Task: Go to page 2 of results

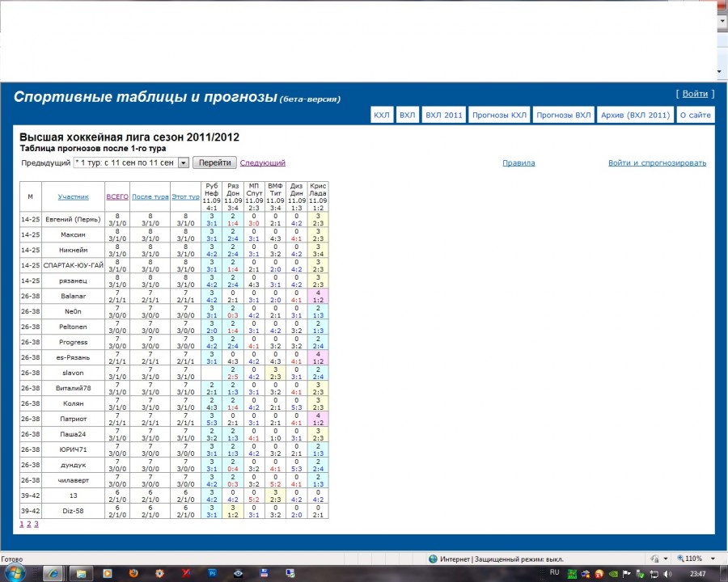Action: click(28, 524)
